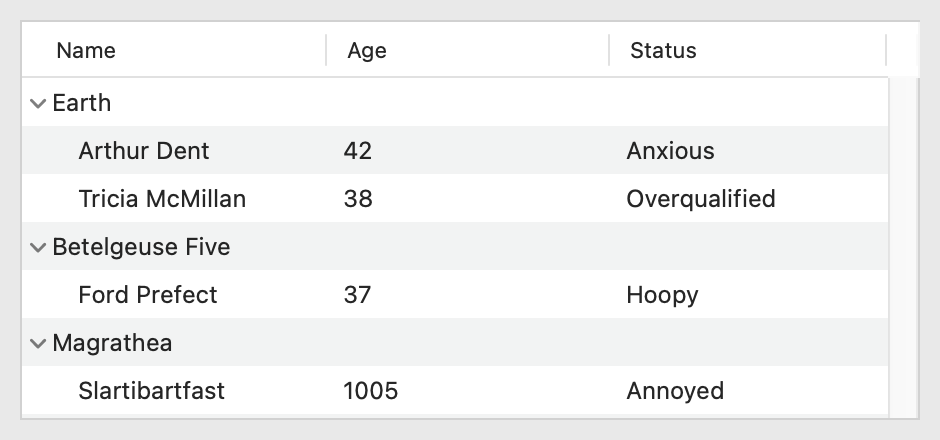Sort by the Age column header
Screen dimensions: 940x440
367,50
